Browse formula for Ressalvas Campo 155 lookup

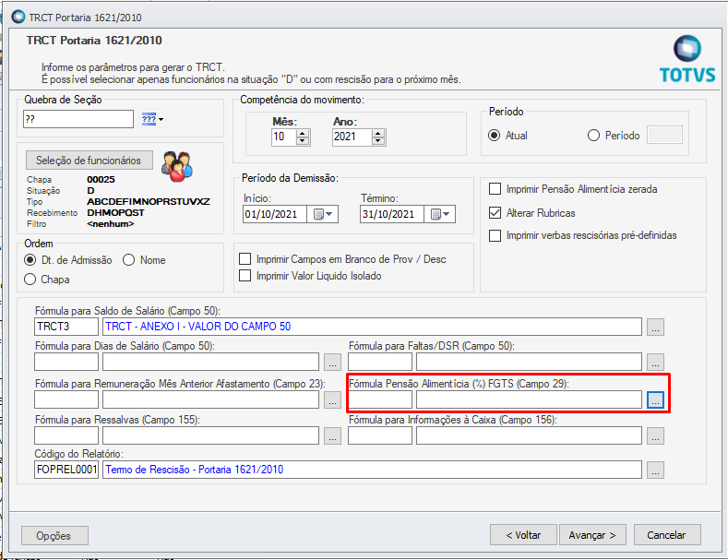(x=332, y=436)
